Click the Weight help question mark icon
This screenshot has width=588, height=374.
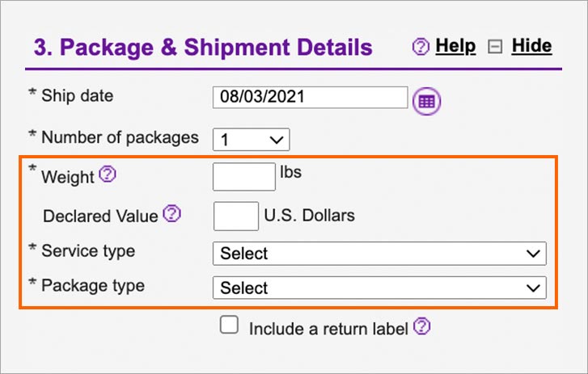coord(108,174)
